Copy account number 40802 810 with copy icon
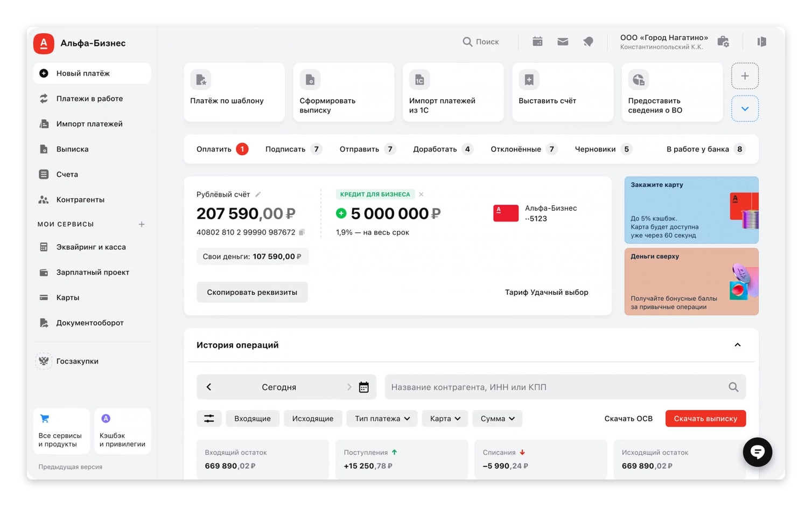812x507 pixels. click(x=302, y=232)
